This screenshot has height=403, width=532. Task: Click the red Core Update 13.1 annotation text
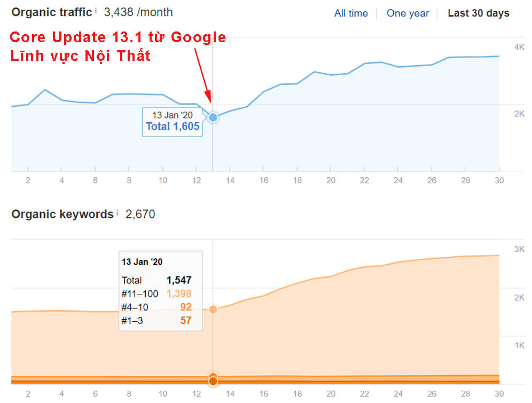point(118,38)
